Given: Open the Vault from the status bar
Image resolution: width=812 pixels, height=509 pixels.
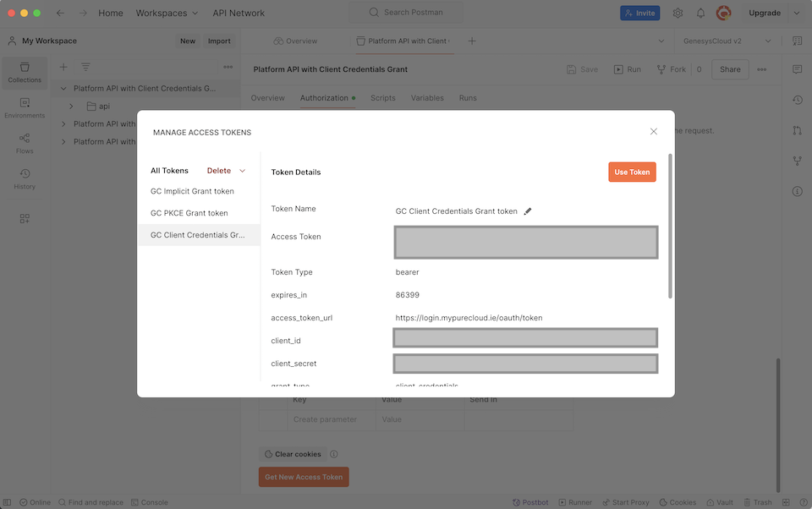Looking at the screenshot, I should point(720,501).
